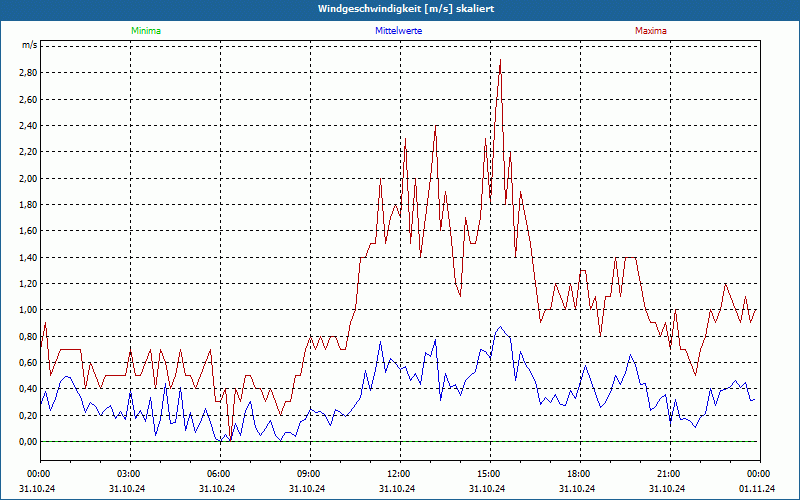Click the '18:00' time axis label

pyautogui.click(x=580, y=474)
